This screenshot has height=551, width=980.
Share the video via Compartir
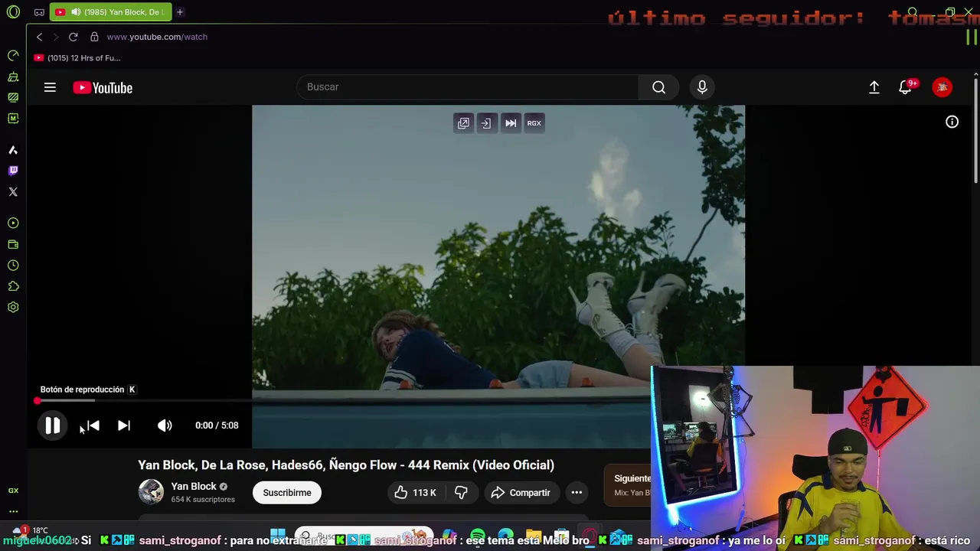point(521,493)
